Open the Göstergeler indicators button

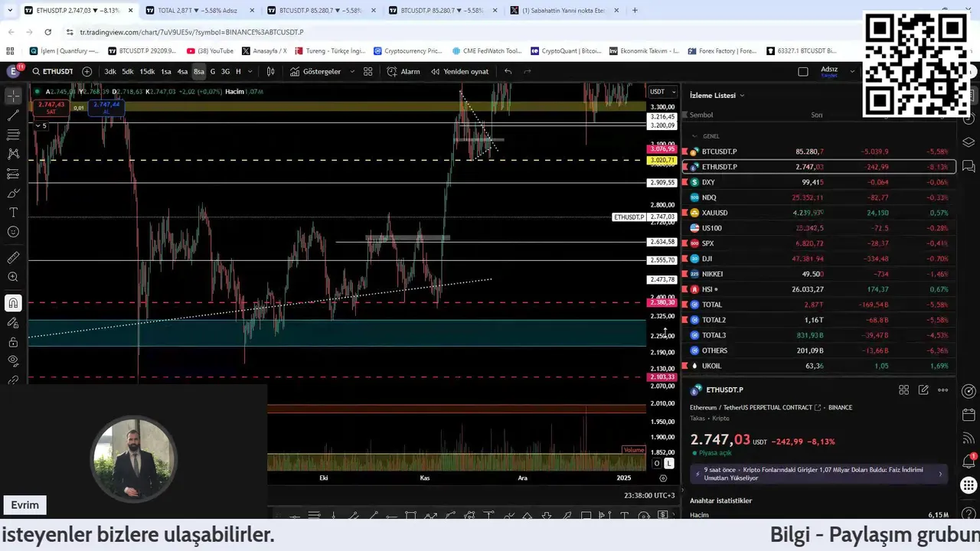tap(315, 71)
